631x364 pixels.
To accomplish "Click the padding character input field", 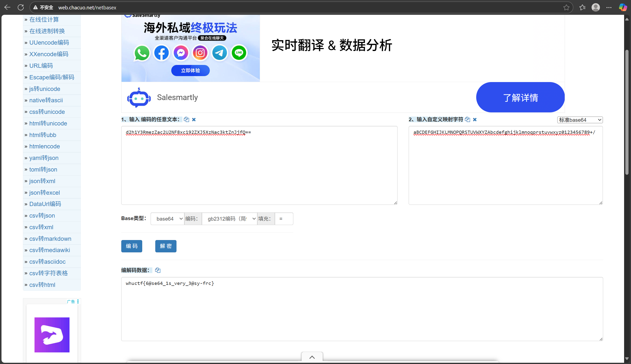I will (x=284, y=219).
